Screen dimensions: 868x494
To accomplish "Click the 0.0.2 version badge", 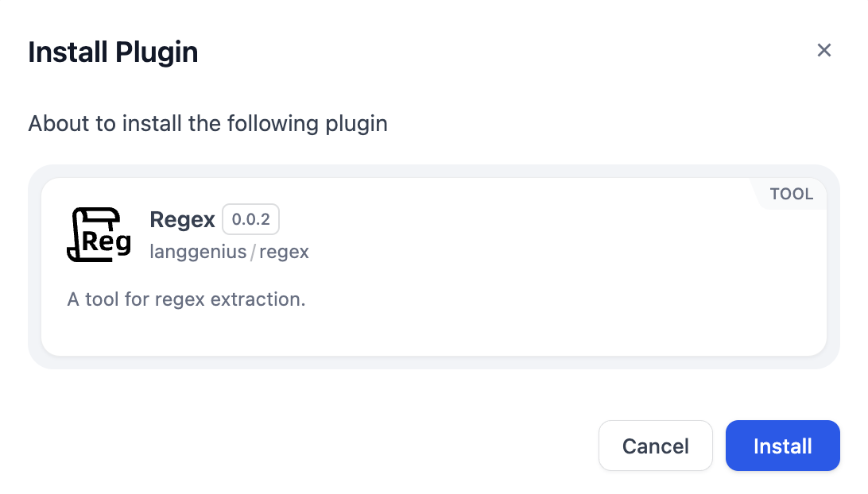I will [250, 220].
